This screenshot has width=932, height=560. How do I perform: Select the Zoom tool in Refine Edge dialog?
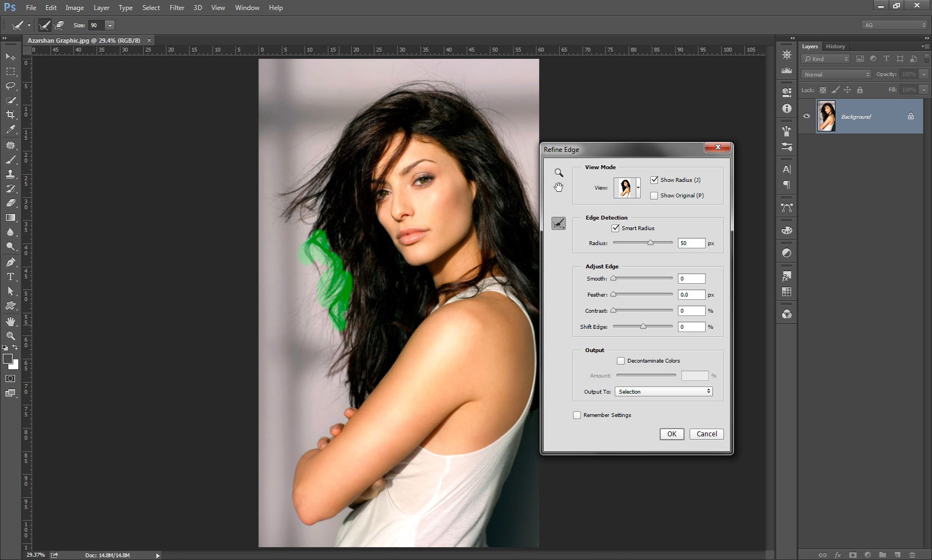click(x=559, y=173)
